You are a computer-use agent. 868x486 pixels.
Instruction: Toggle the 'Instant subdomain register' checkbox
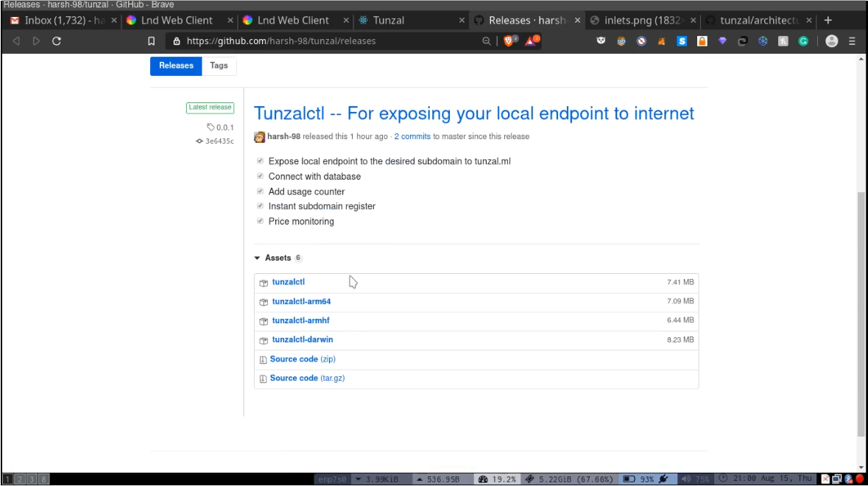(x=260, y=206)
